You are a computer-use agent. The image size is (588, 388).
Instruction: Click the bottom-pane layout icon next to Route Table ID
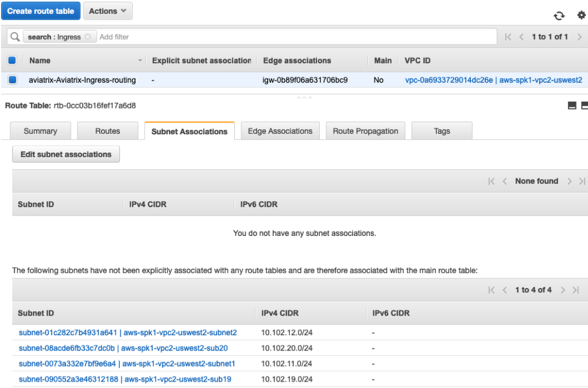[572, 106]
